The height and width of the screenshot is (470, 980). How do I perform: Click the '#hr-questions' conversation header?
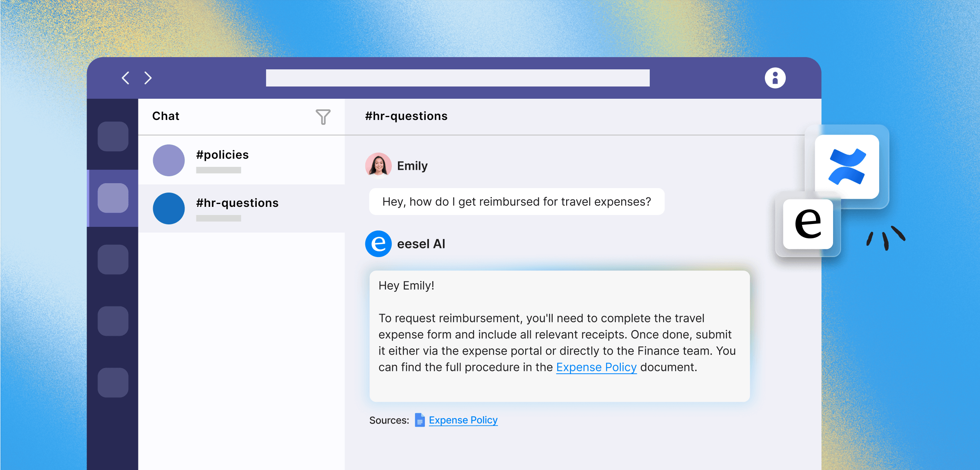[x=406, y=116]
